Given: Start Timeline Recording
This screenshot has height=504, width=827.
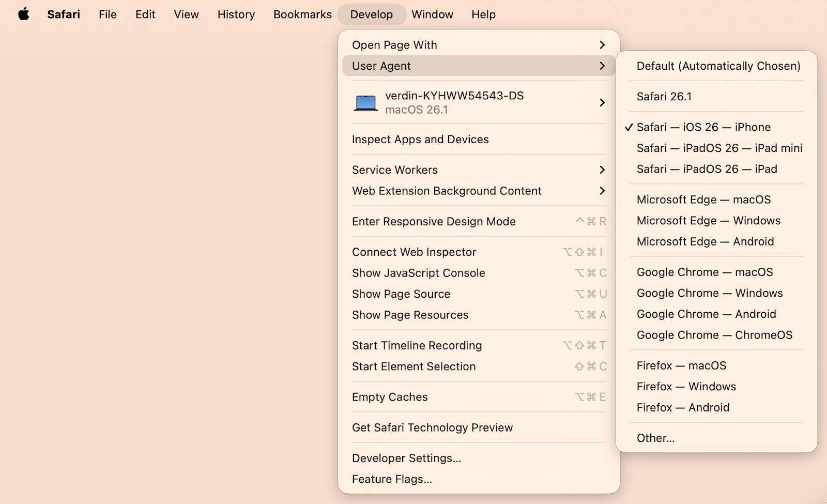Looking at the screenshot, I should pos(417,346).
